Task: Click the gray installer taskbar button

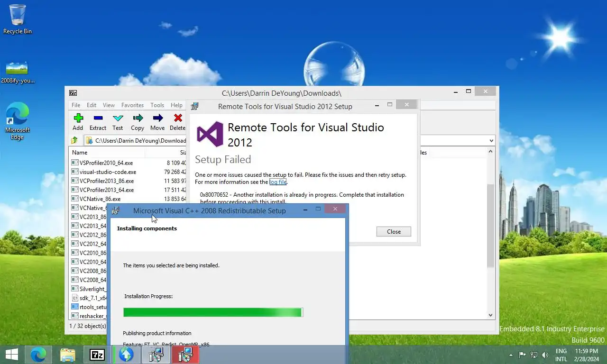Action: (x=156, y=354)
